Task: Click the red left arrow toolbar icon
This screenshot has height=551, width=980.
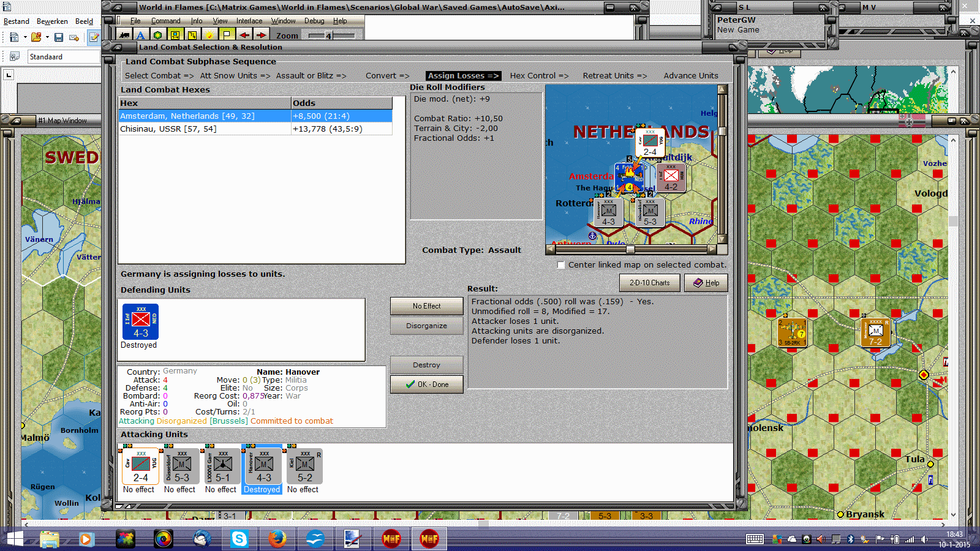Action: pos(244,36)
